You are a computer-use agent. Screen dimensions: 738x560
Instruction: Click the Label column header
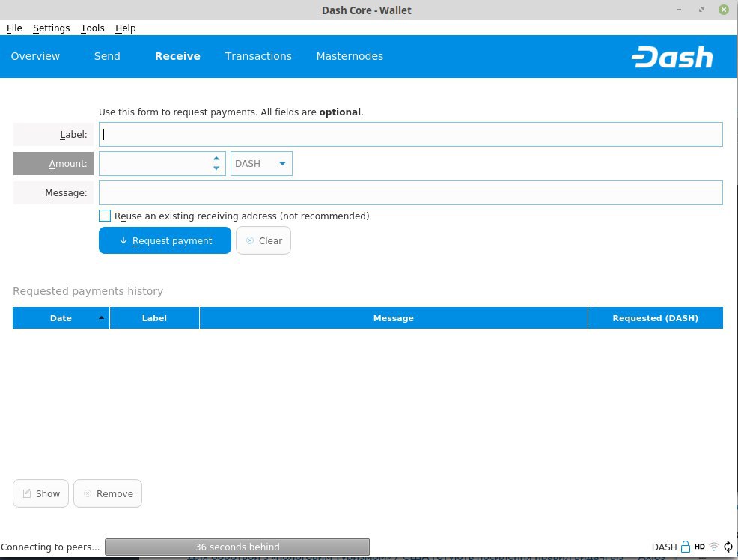click(154, 318)
